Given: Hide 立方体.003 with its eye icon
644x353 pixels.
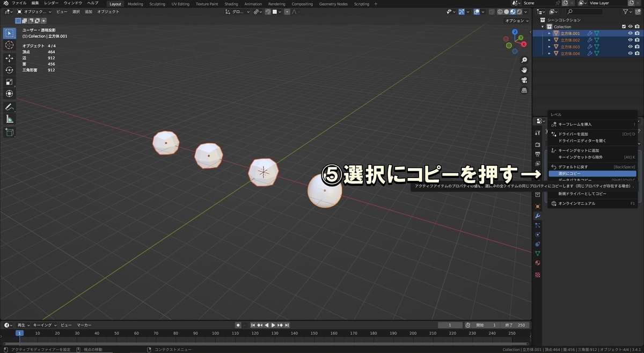Looking at the screenshot, I should (630, 47).
